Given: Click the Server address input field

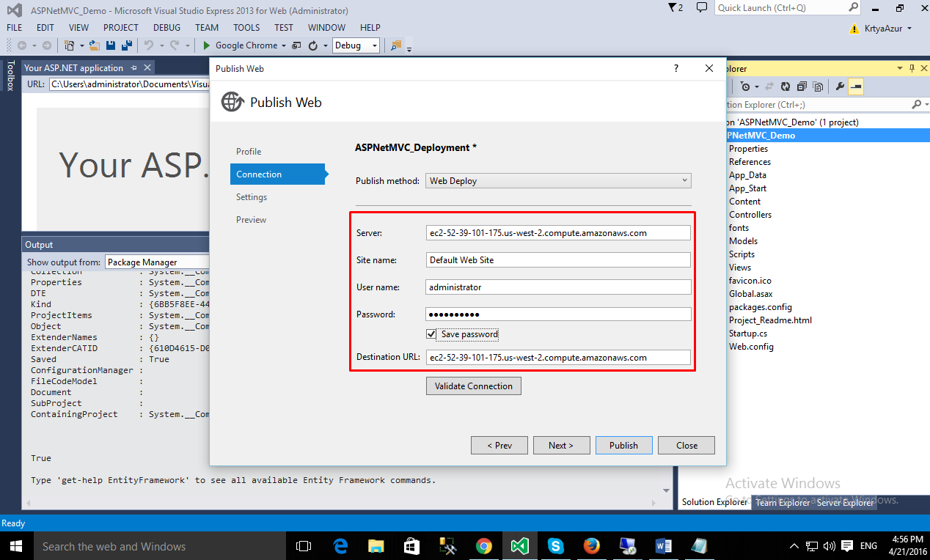Looking at the screenshot, I should tap(558, 233).
